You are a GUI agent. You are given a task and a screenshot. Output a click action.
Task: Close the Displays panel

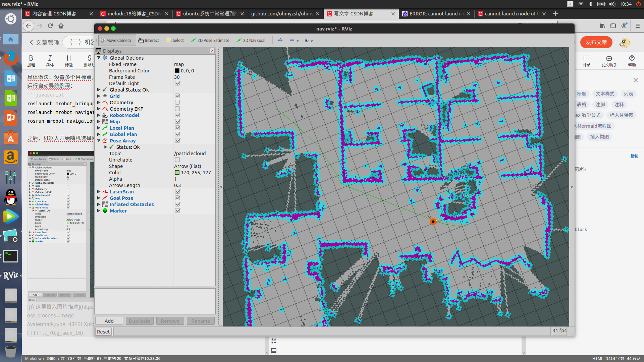(x=212, y=51)
